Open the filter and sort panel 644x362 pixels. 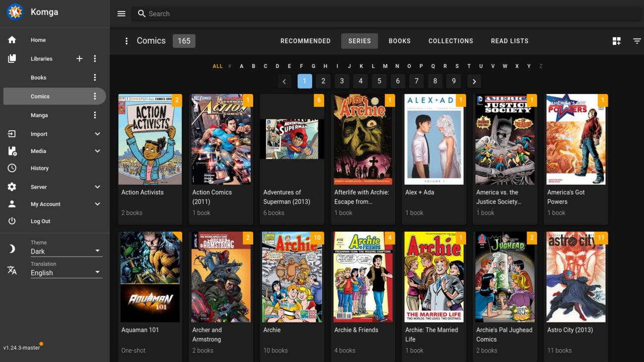(637, 41)
